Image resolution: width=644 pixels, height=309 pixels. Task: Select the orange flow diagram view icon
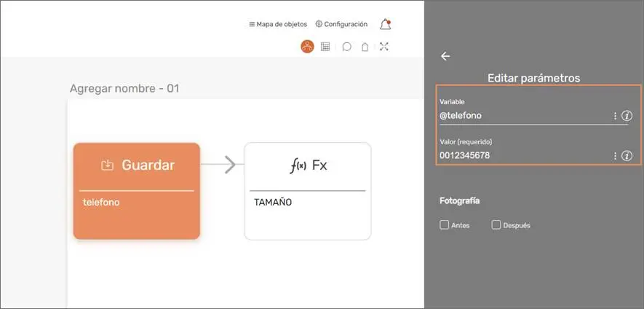coord(307,47)
